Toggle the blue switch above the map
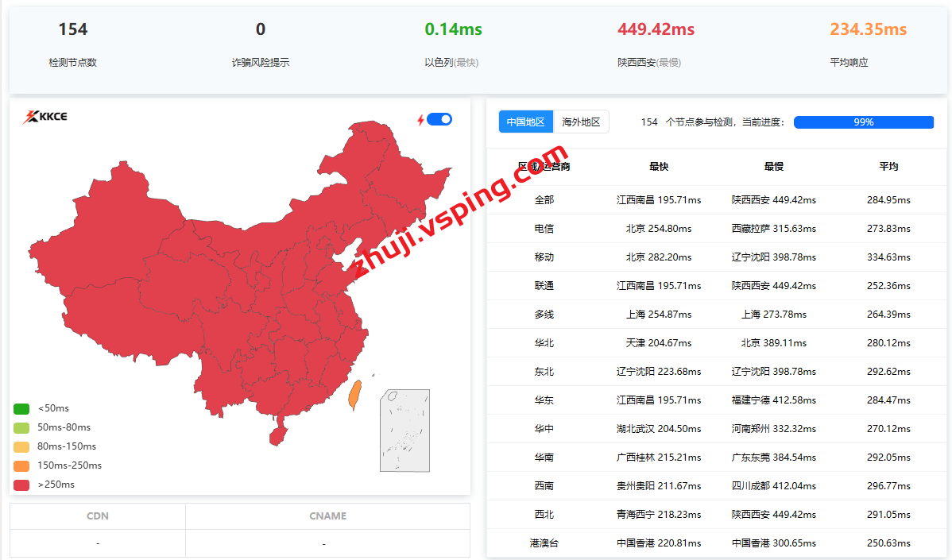 tap(439, 119)
